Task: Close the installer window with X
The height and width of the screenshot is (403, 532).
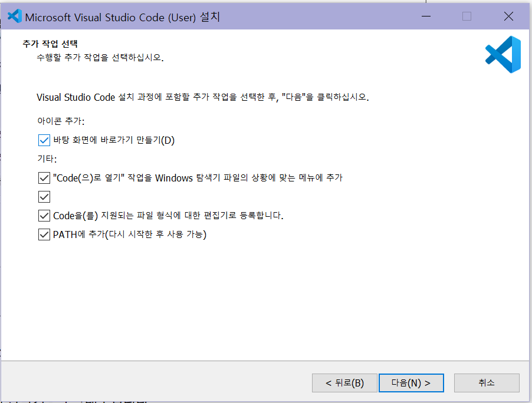Action: pos(508,16)
